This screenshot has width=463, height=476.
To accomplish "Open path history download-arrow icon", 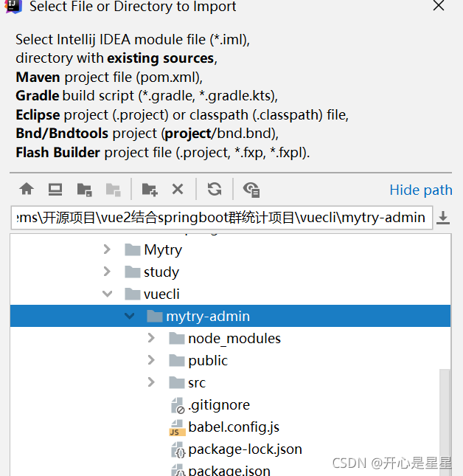I will point(443,218).
